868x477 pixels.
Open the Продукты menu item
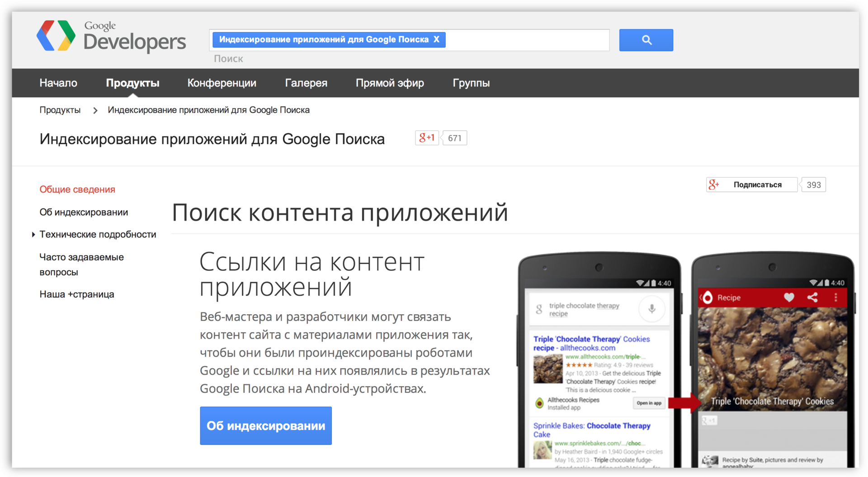(132, 83)
